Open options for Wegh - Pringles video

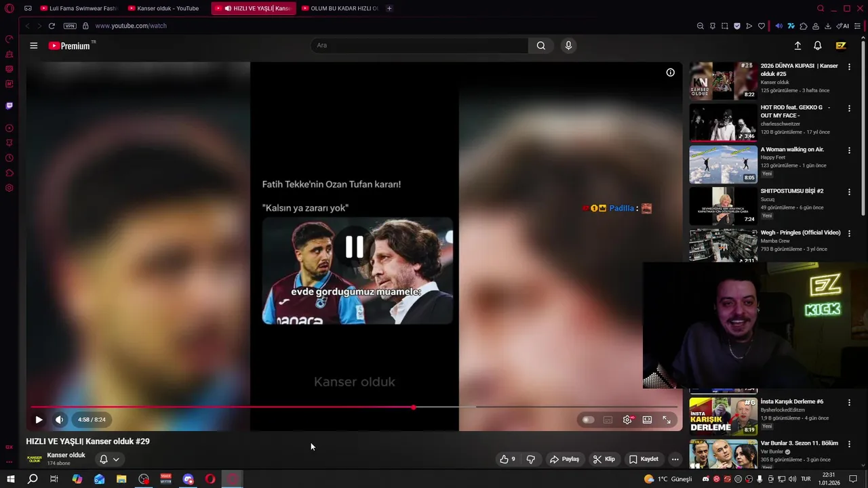pos(849,233)
